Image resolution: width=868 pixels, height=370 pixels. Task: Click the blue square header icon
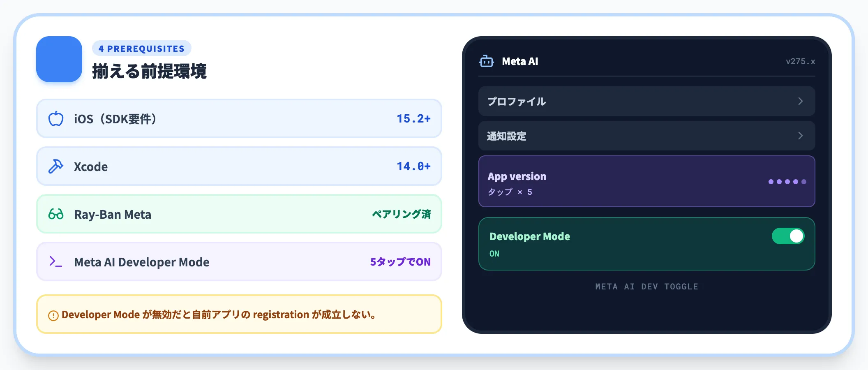[x=59, y=59]
